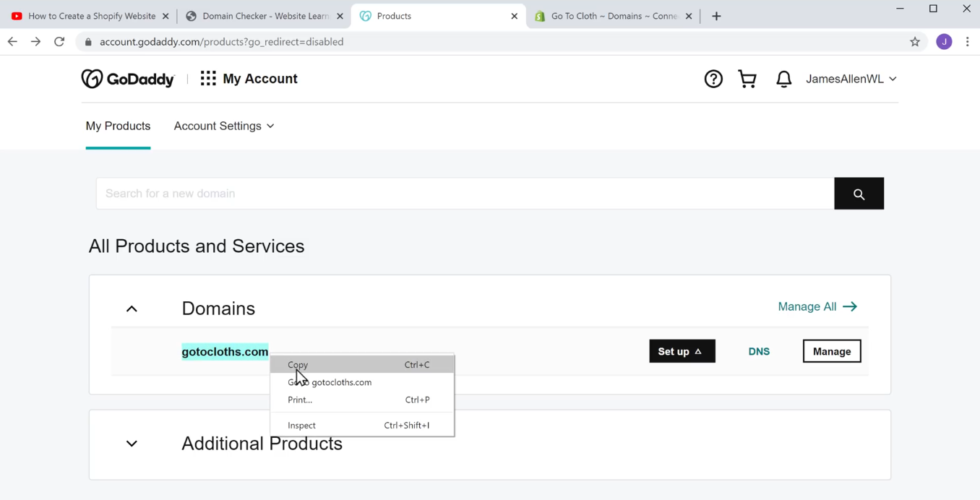Open the Manage All link
Screen dimensions: 980x500
tap(817, 306)
